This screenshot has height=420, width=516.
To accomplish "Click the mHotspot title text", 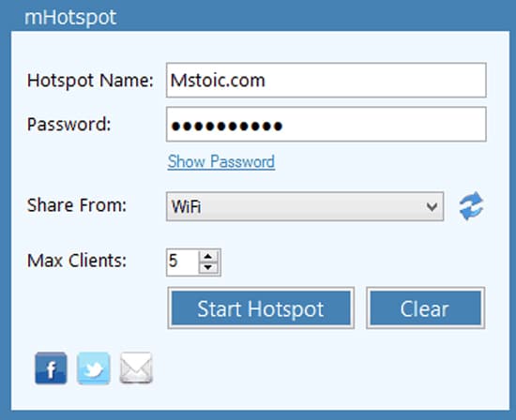I will [x=70, y=18].
